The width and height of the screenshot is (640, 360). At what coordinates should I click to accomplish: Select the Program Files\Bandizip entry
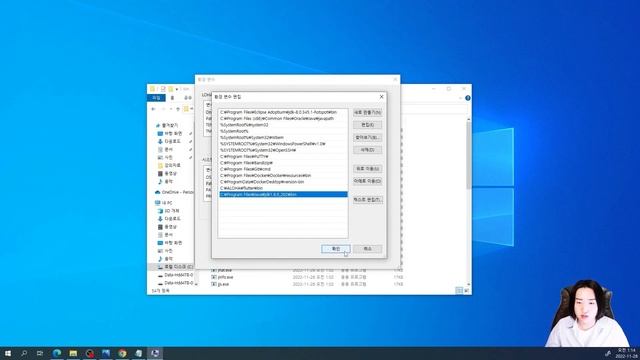click(x=283, y=163)
